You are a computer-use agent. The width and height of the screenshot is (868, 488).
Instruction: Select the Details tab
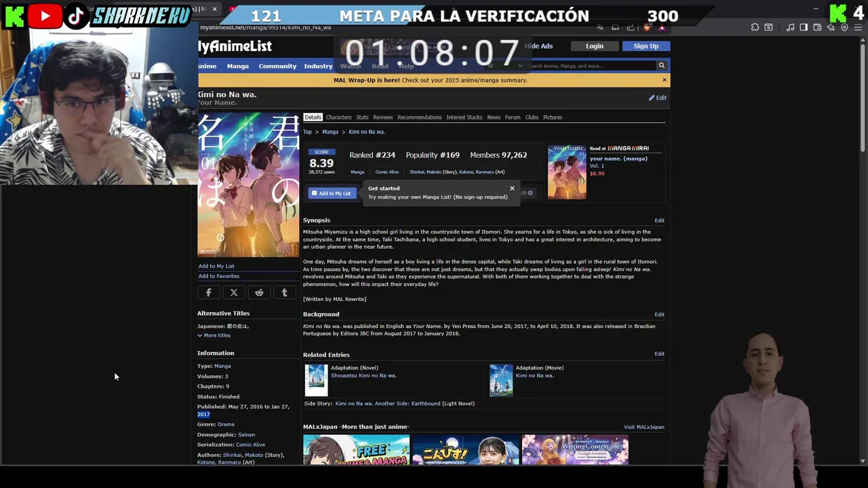point(313,117)
